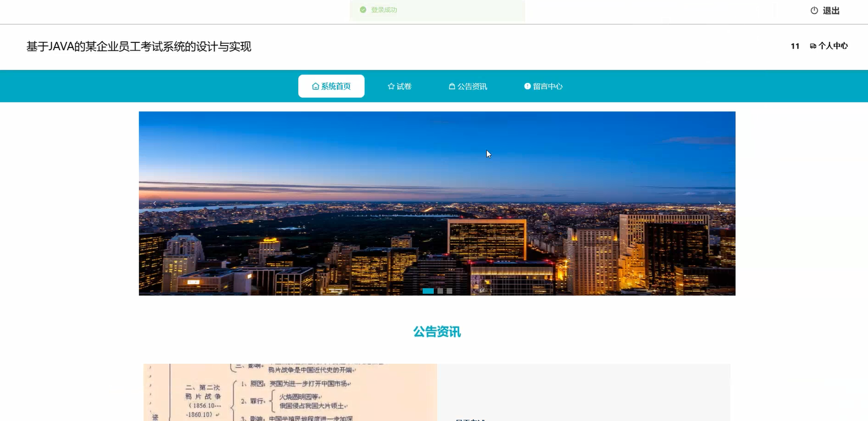The image size is (868, 421).
Task: Click the notification count 11
Action: pyautogui.click(x=795, y=46)
